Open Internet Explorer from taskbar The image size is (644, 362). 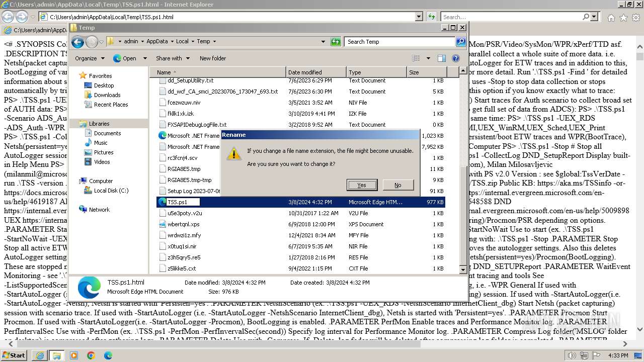41,355
